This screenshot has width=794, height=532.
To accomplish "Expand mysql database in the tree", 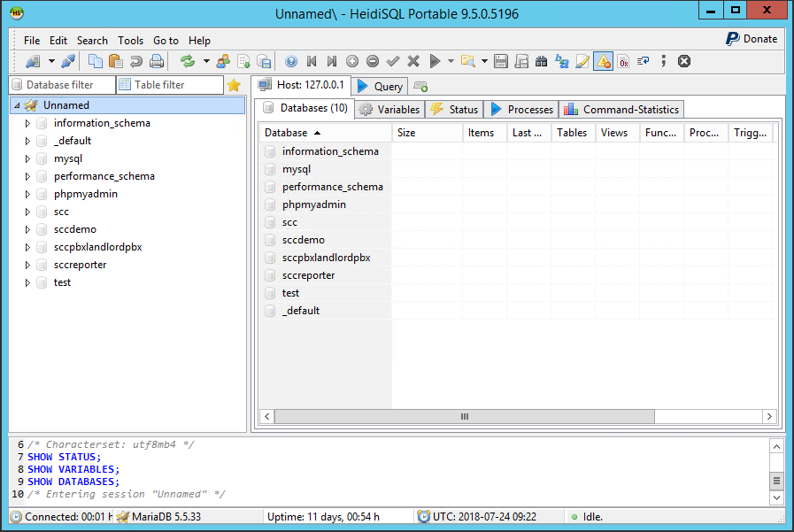I will tap(27, 158).
